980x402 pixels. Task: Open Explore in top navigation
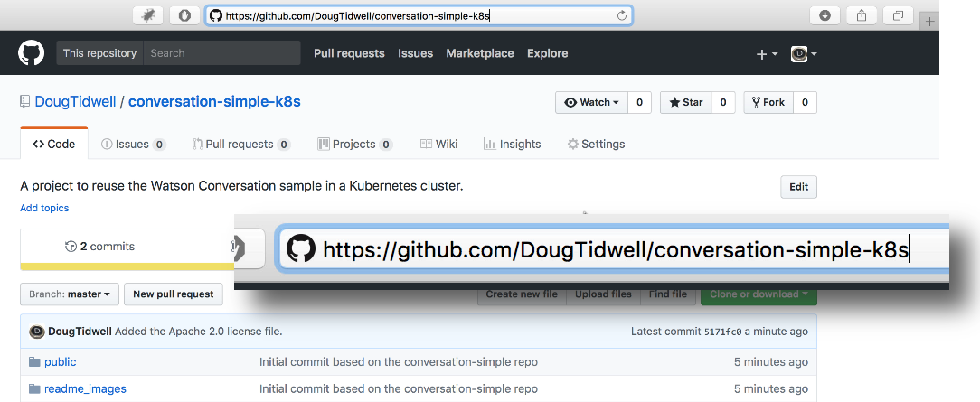pos(548,53)
